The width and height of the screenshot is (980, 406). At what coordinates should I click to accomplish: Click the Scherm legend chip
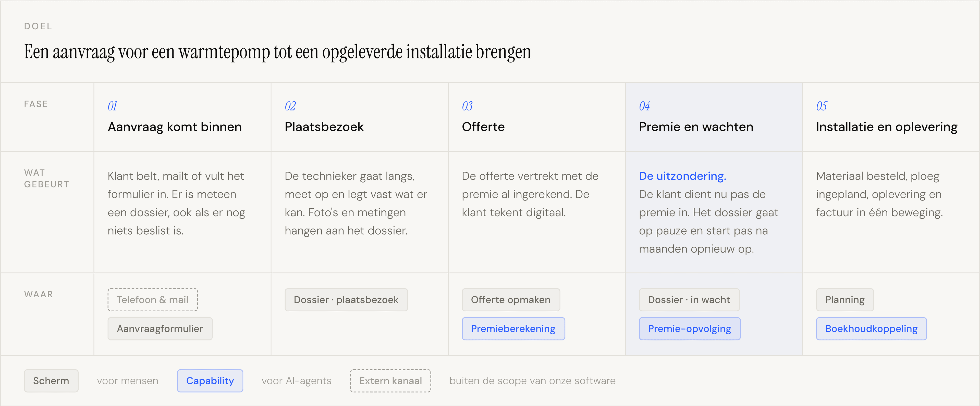coord(51,380)
